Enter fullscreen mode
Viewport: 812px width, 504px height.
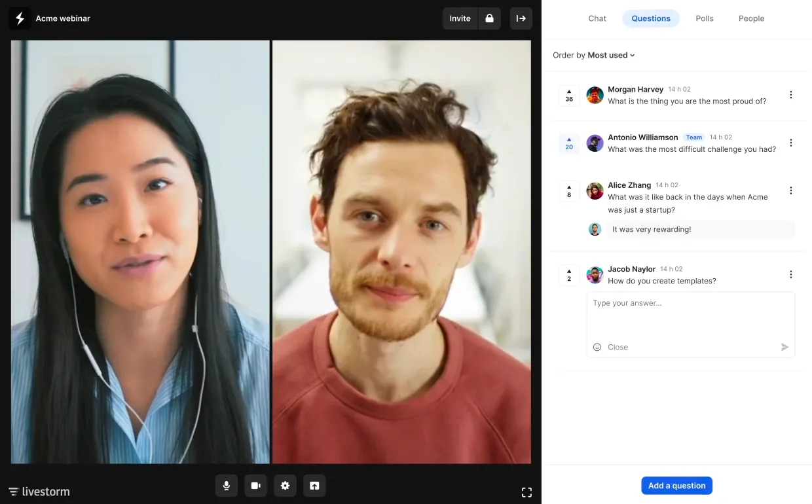[x=526, y=492]
